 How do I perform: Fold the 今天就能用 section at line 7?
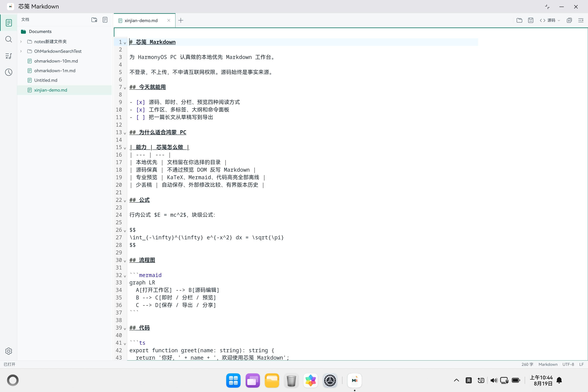click(x=125, y=88)
